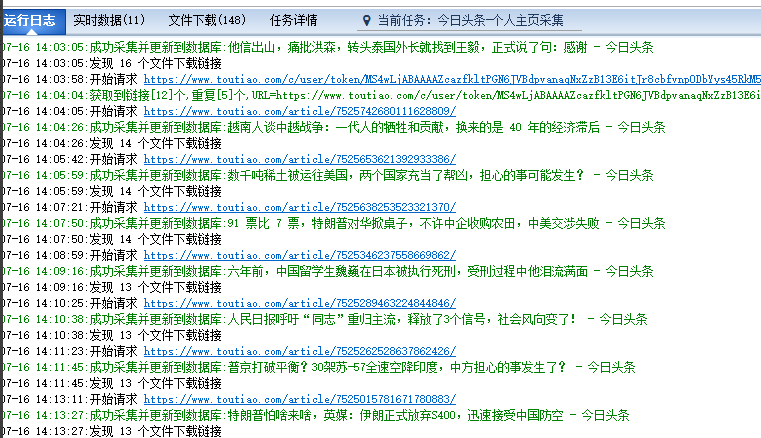761x438 pixels.
Task: Select the 14:04:04 log 获取到链接[12]个
Action: click(381, 95)
